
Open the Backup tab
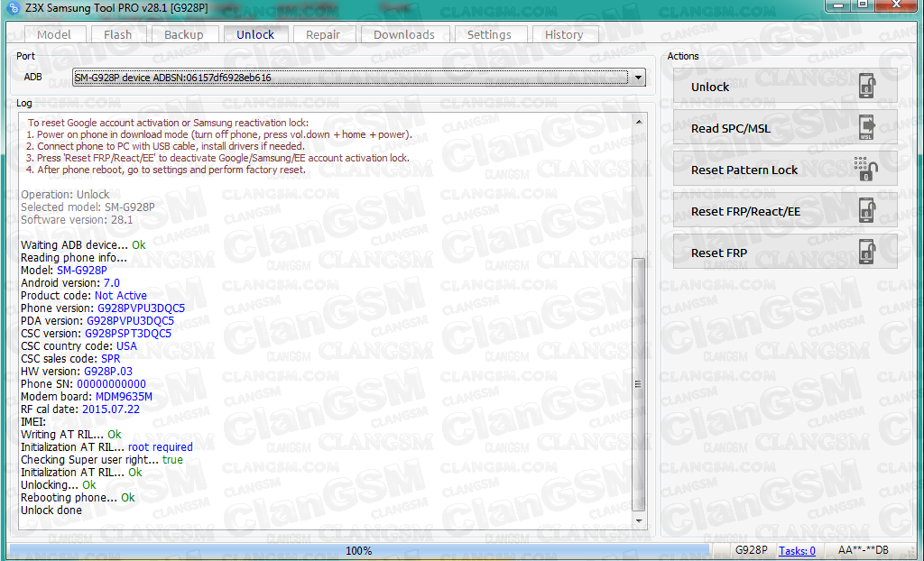[x=184, y=35]
